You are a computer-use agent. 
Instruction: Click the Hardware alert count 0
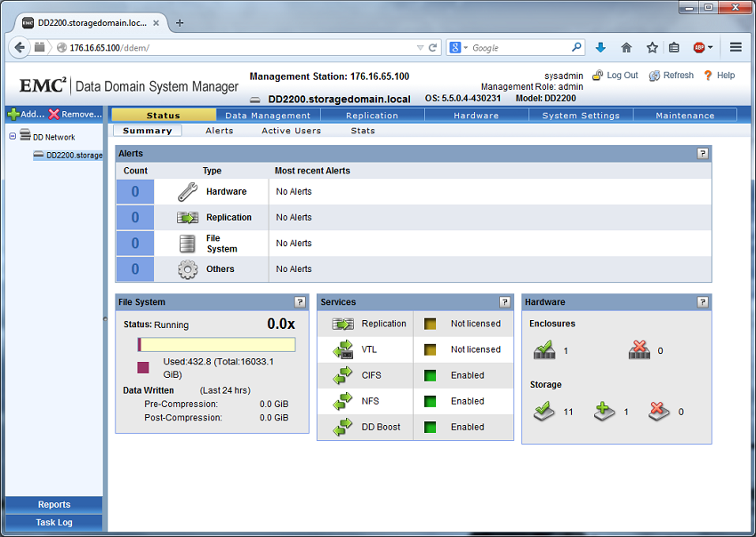[135, 191]
